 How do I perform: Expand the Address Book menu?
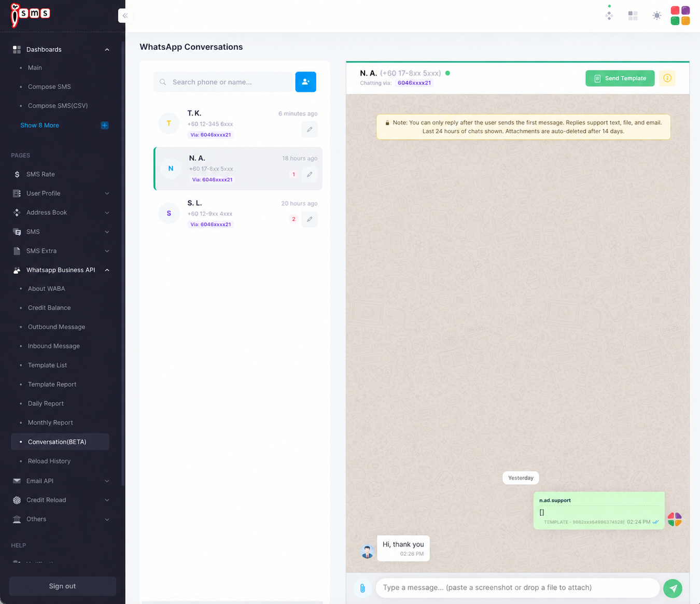pyautogui.click(x=107, y=213)
